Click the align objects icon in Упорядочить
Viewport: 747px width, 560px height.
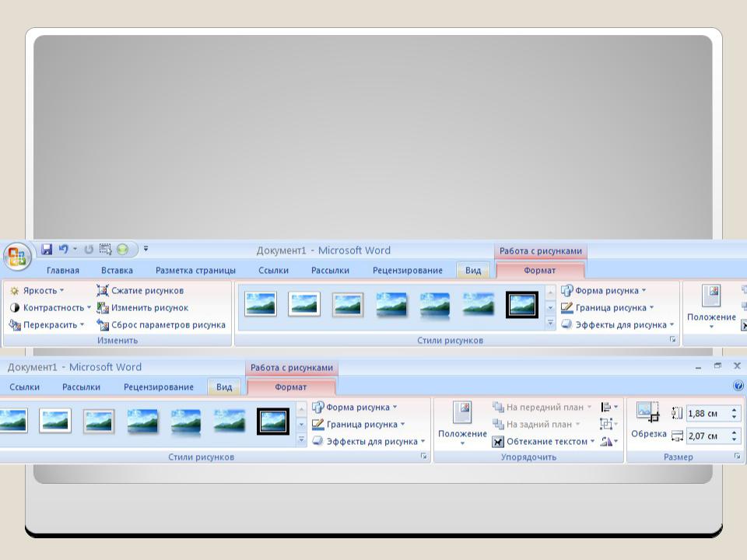[x=606, y=407]
